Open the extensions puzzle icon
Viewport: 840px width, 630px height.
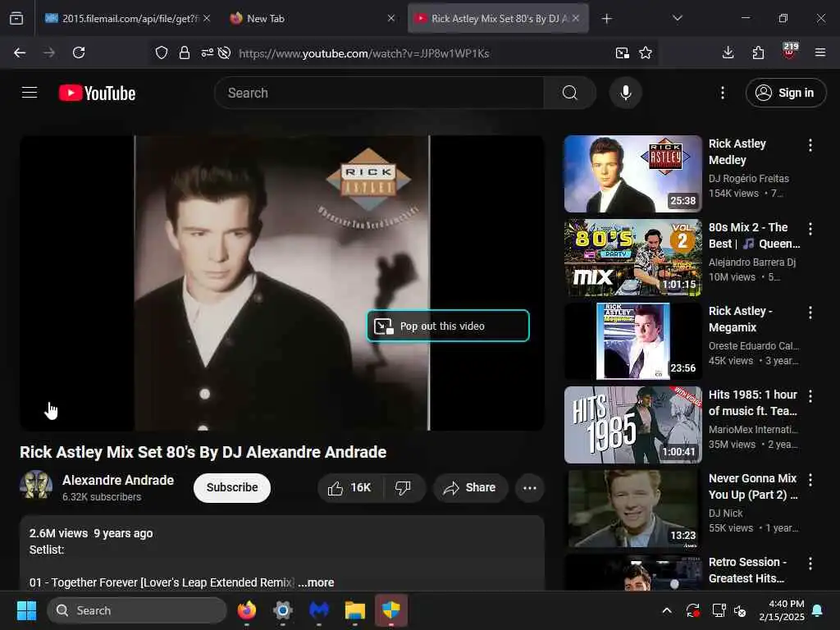point(758,52)
